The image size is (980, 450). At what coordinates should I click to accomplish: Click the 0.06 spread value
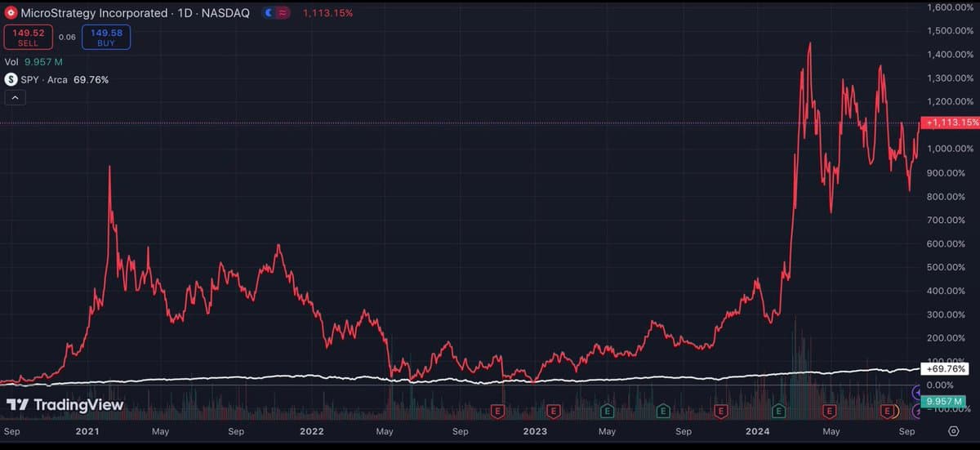(67, 38)
